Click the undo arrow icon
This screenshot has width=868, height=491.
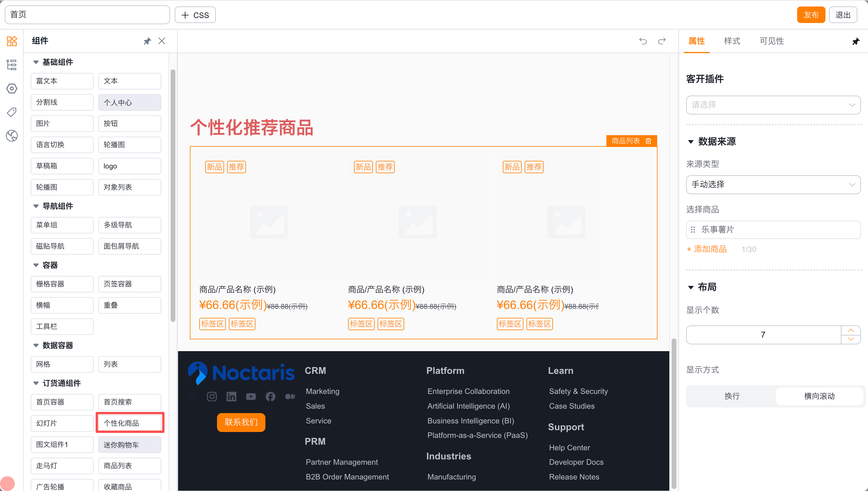click(x=643, y=41)
